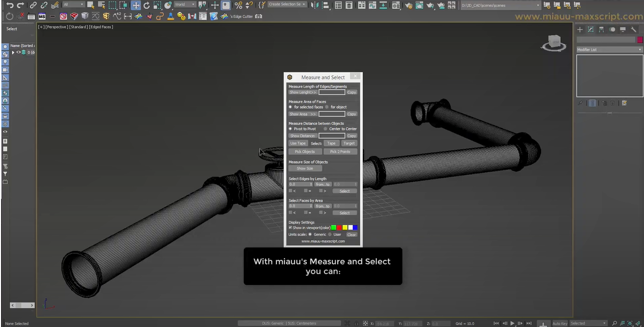Select Generic units scale radio

click(x=310, y=235)
